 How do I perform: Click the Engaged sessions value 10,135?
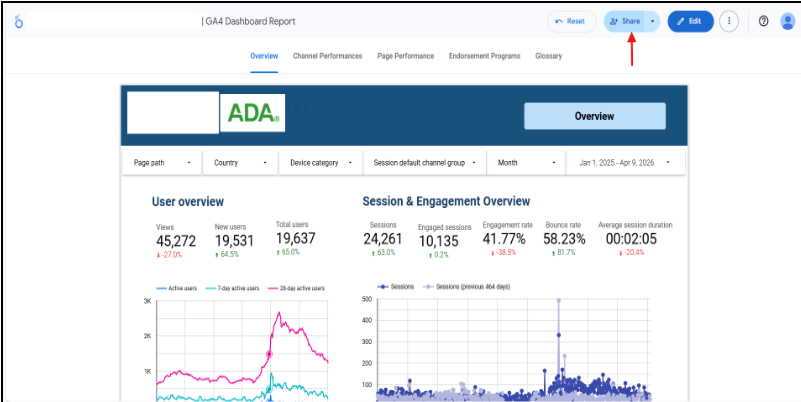(438, 241)
